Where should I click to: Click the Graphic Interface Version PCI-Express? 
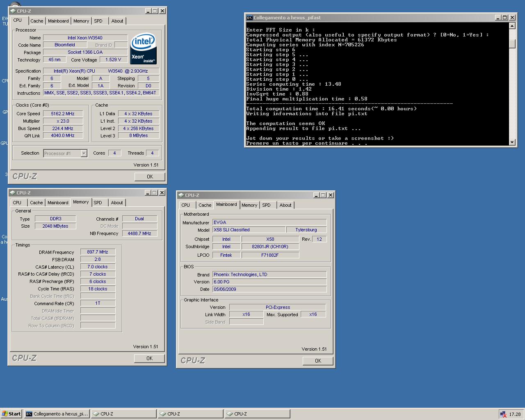pos(278,307)
